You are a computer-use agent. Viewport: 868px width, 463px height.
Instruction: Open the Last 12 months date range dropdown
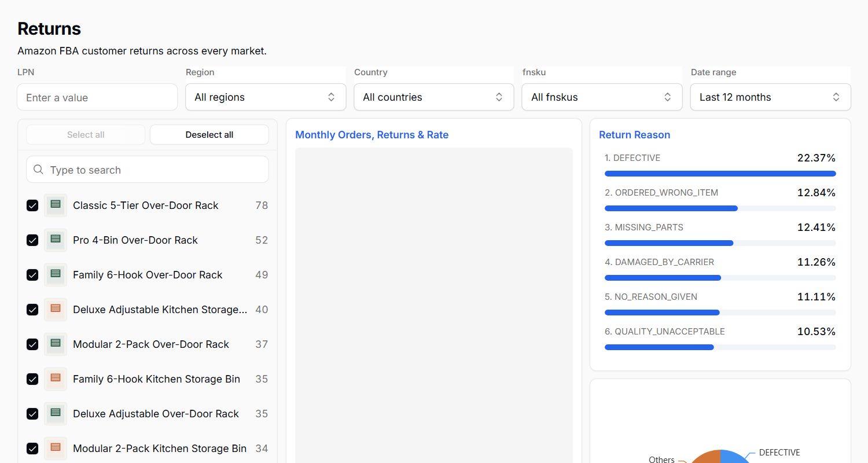[770, 97]
